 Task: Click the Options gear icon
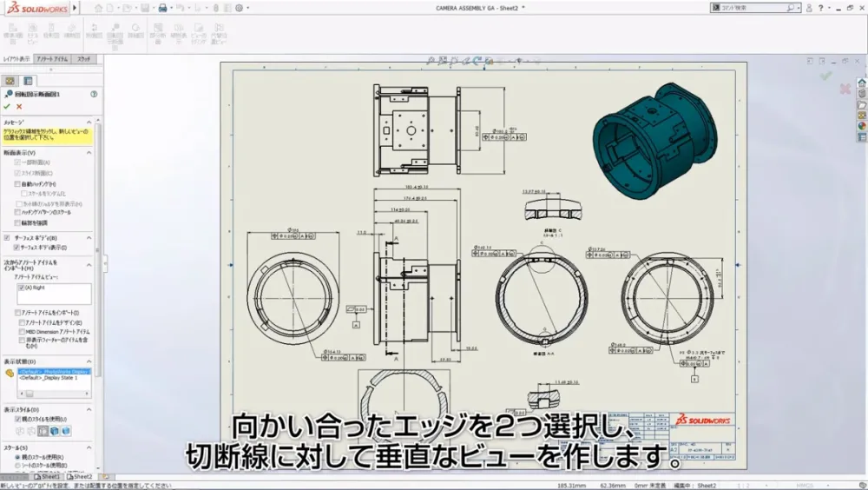[240, 8]
